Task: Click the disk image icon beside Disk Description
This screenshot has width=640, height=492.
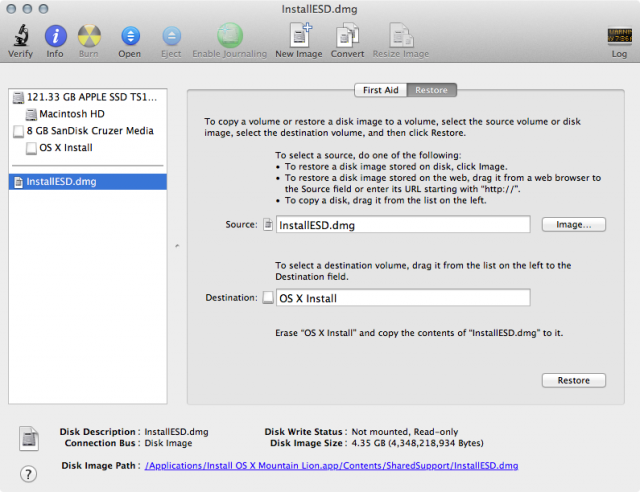Action: (29, 439)
